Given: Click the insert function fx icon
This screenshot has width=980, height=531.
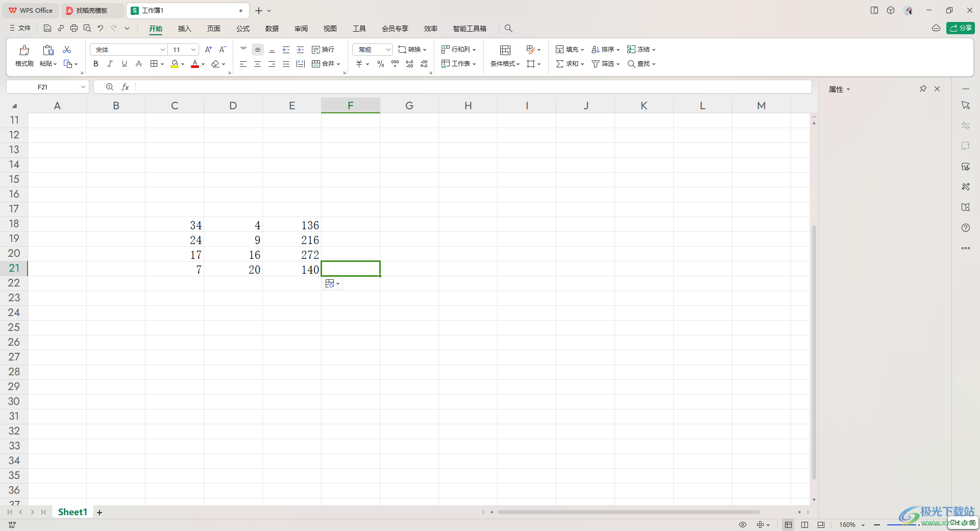Looking at the screenshot, I should pyautogui.click(x=125, y=87).
